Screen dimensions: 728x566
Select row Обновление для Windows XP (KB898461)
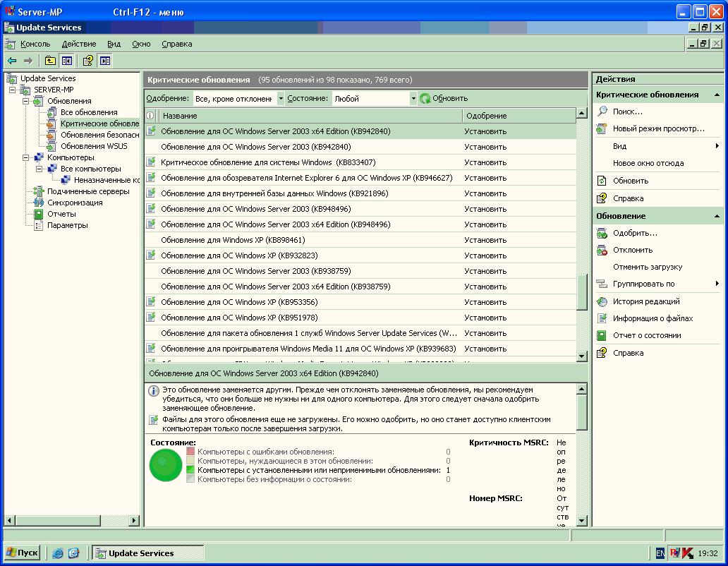click(360, 239)
